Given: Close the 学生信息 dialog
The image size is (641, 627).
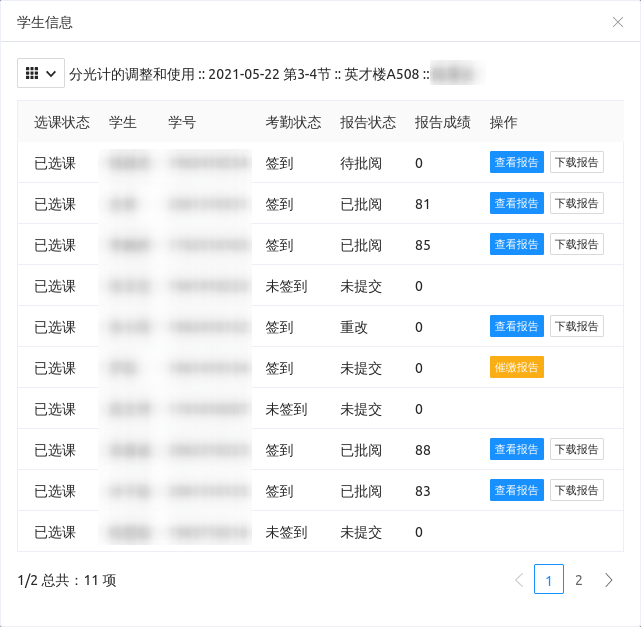Looking at the screenshot, I should pos(617,22).
